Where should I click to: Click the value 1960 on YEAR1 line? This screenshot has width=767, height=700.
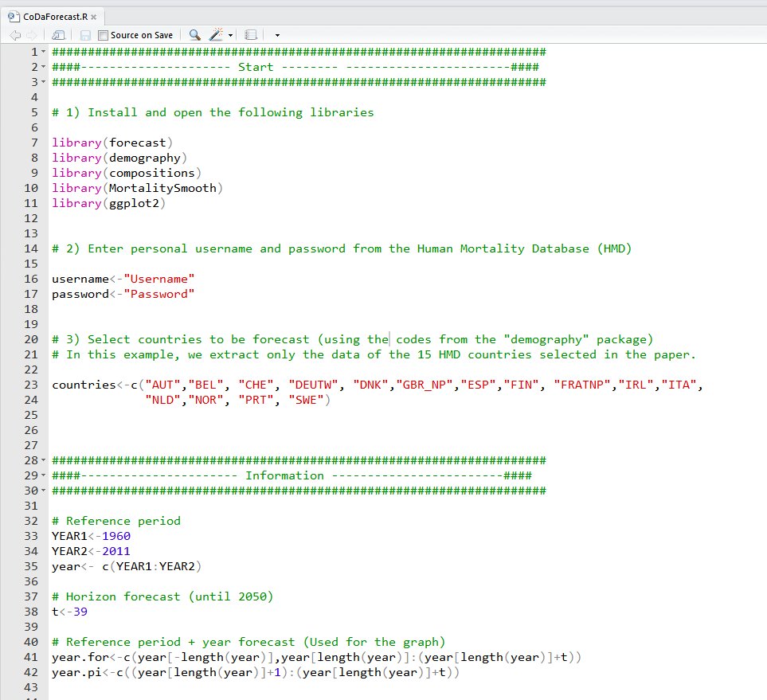pos(116,536)
